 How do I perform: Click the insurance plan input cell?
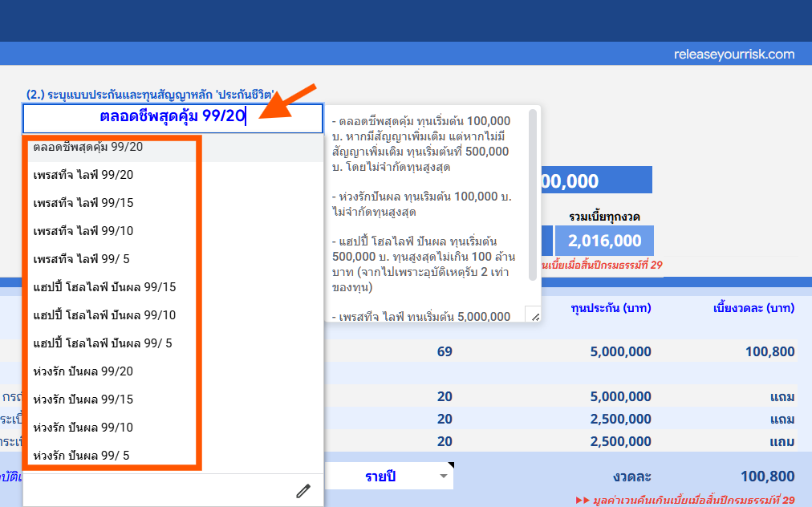pyautogui.click(x=173, y=117)
